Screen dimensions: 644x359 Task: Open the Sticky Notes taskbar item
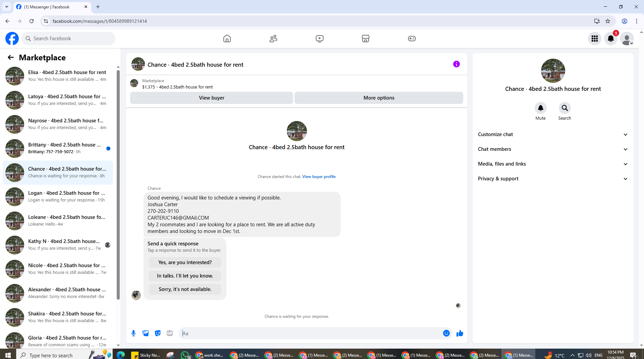146,355
